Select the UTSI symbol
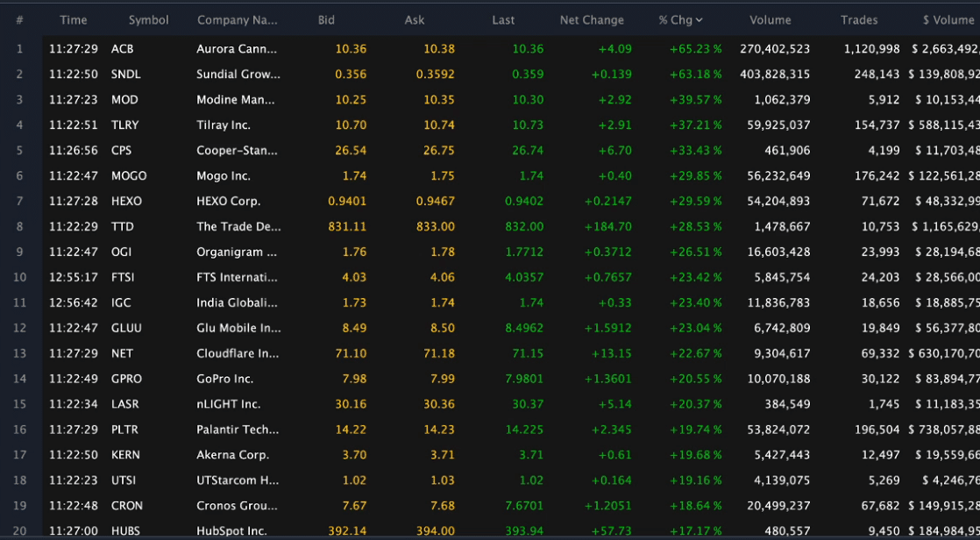 point(123,480)
